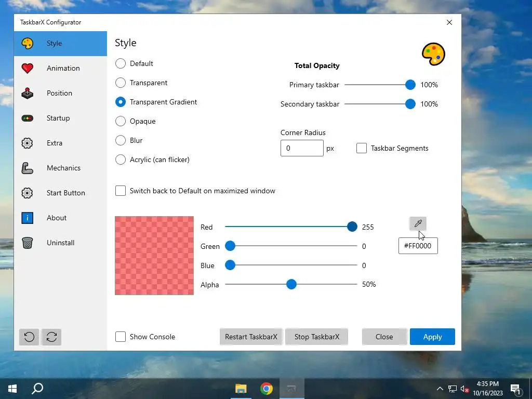532x399 pixels.
Task: Click the network status tray icon
Action: pos(453,389)
